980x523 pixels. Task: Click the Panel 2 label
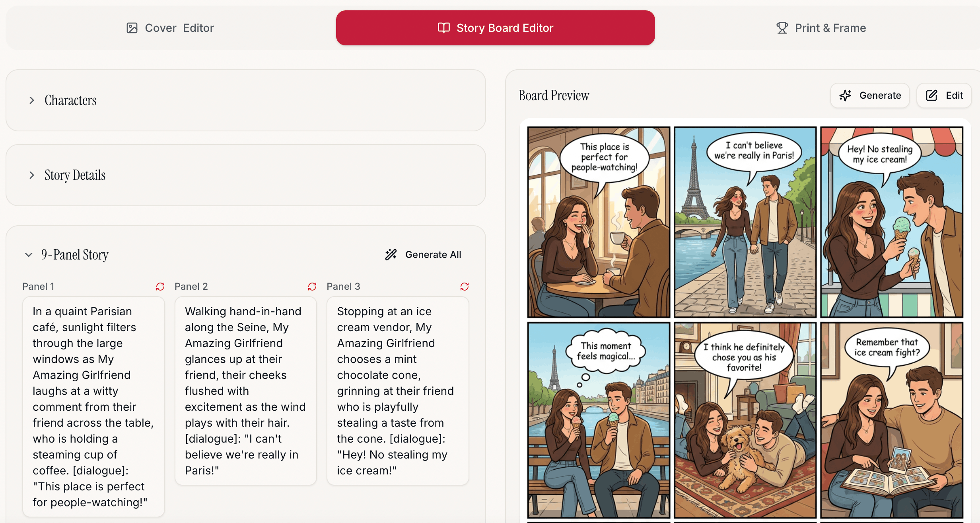click(x=191, y=287)
